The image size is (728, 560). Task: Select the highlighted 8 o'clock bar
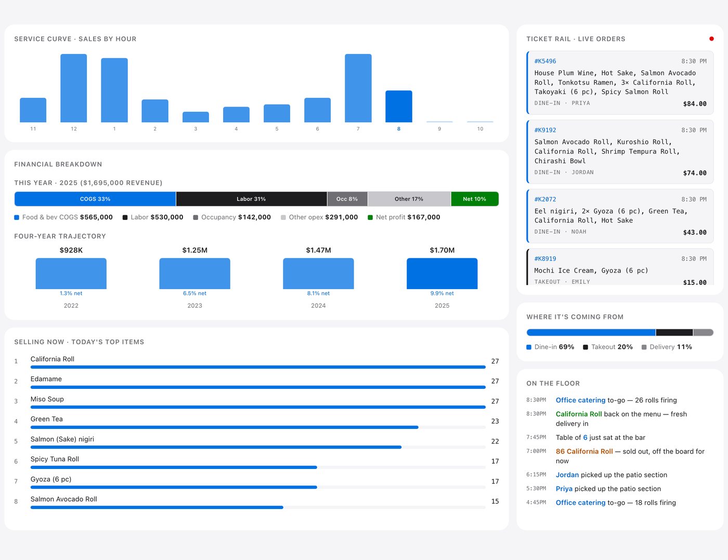pos(399,107)
